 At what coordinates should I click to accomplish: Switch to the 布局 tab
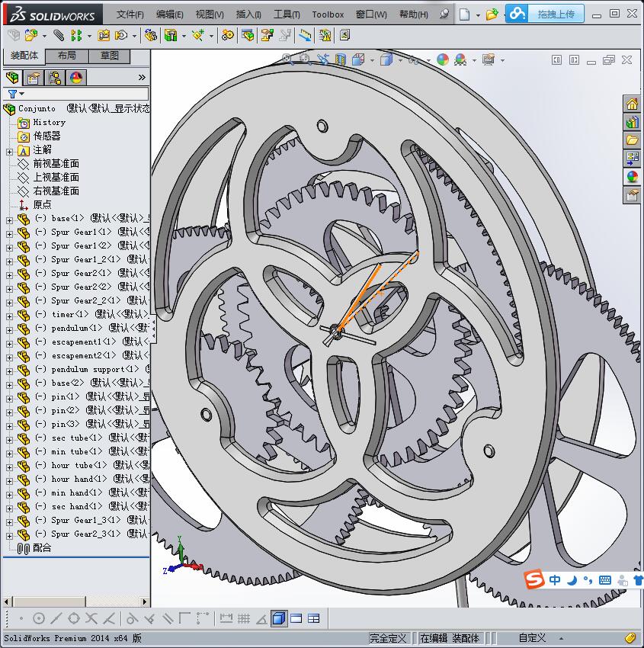coord(67,56)
